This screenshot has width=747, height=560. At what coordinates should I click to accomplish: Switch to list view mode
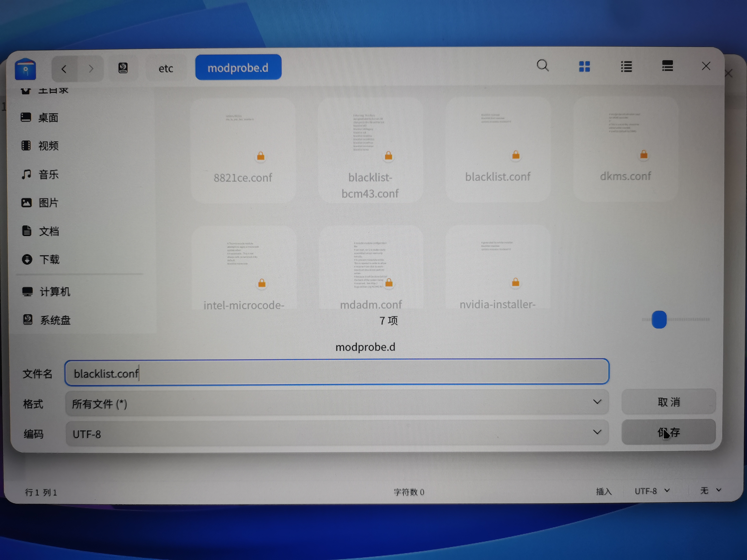626,67
